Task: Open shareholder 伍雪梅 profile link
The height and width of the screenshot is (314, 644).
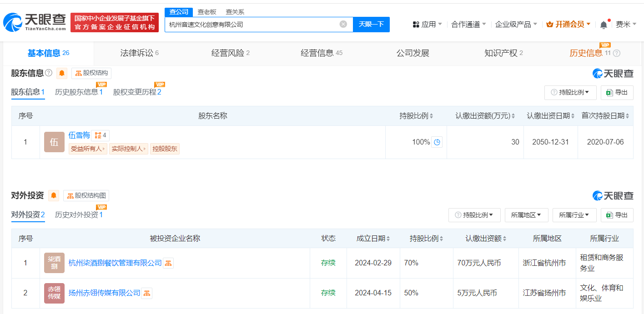Action: point(79,135)
